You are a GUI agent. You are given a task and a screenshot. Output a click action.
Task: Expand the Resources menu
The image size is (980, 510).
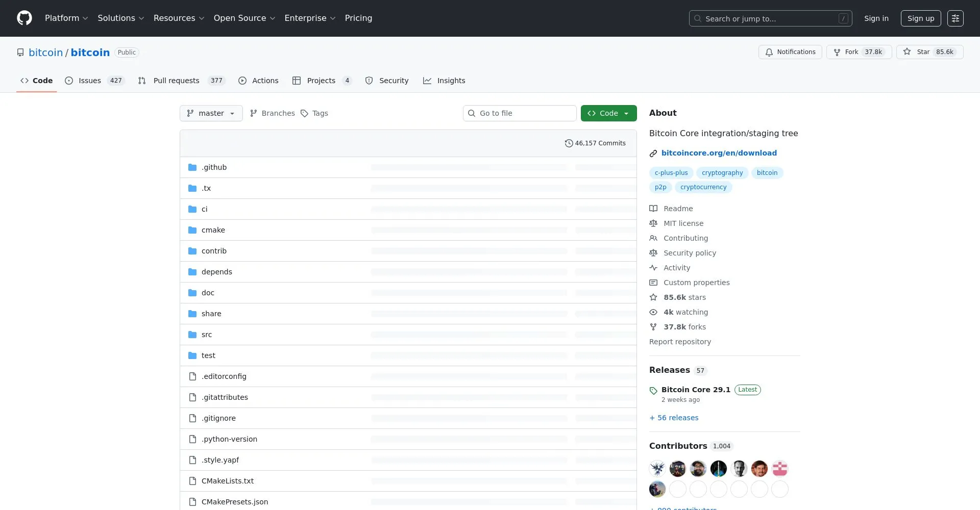point(179,18)
